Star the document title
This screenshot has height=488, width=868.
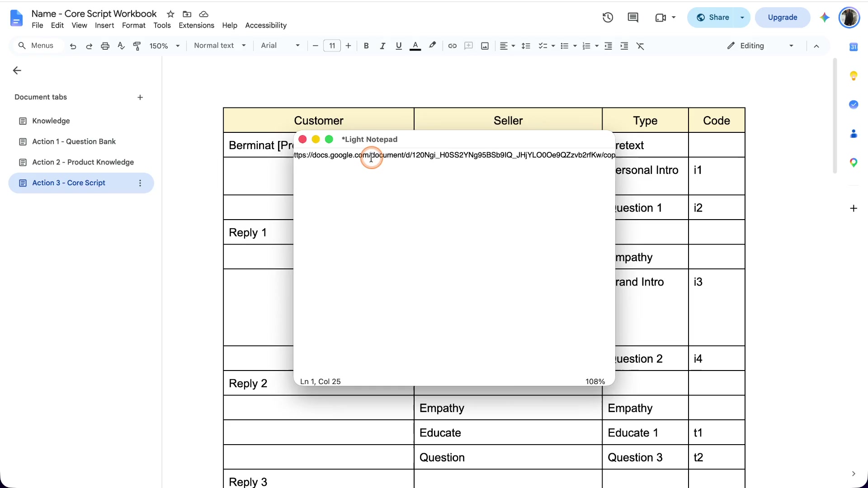pos(170,14)
